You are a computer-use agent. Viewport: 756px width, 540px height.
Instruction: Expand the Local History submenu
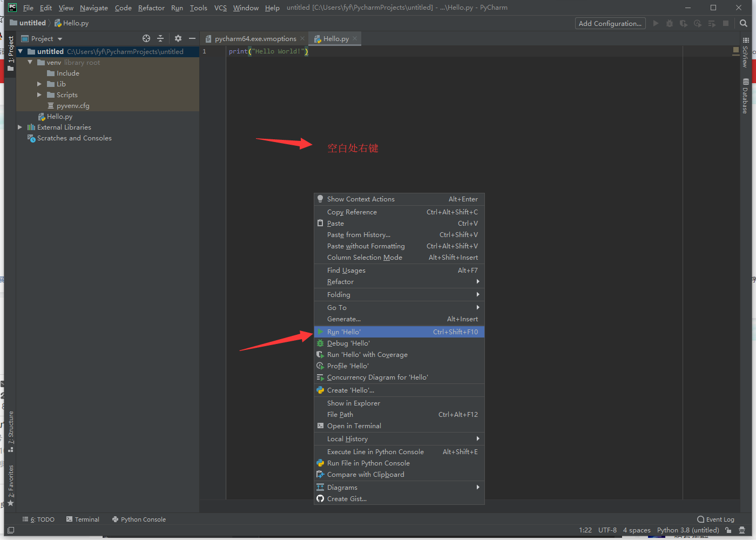coord(399,438)
